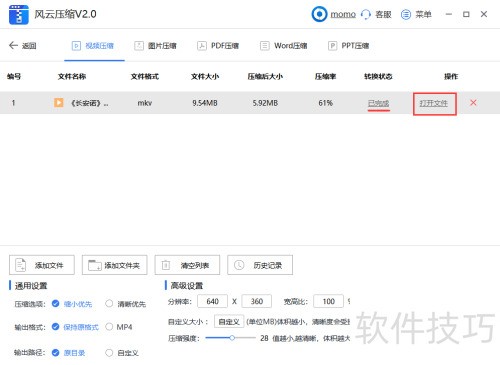This screenshot has width=500, height=365.
Task: Switch to the 视频压缩 tab
Action: tap(93, 46)
